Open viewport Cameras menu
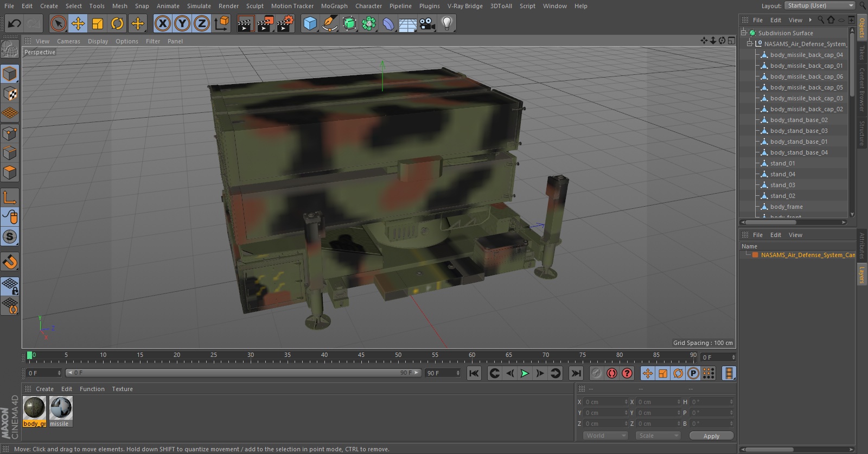 tap(68, 41)
